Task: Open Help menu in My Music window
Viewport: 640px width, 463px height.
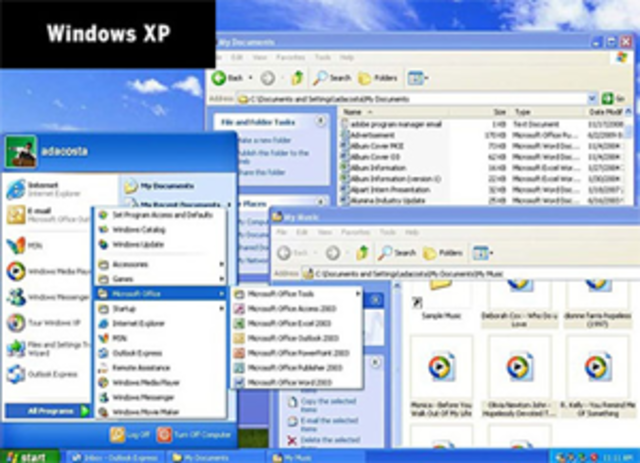Action: pyautogui.click(x=412, y=232)
